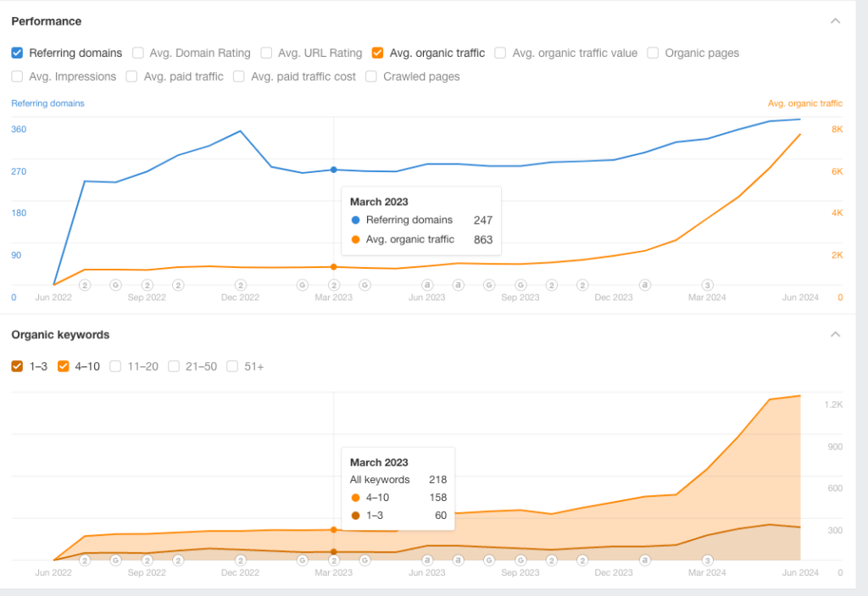Enable the Avg. Domain Rating checkbox
The image size is (868, 596).
click(138, 53)
